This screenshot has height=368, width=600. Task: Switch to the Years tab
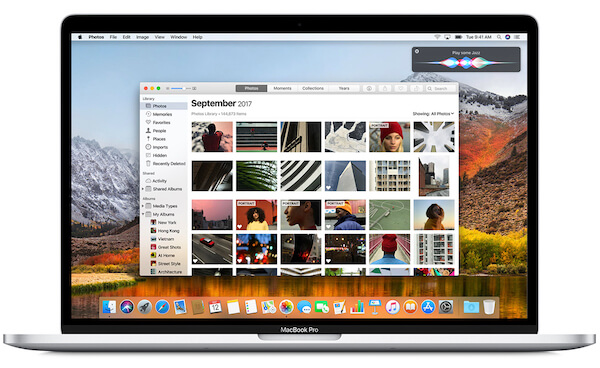[x=344, y=88]
